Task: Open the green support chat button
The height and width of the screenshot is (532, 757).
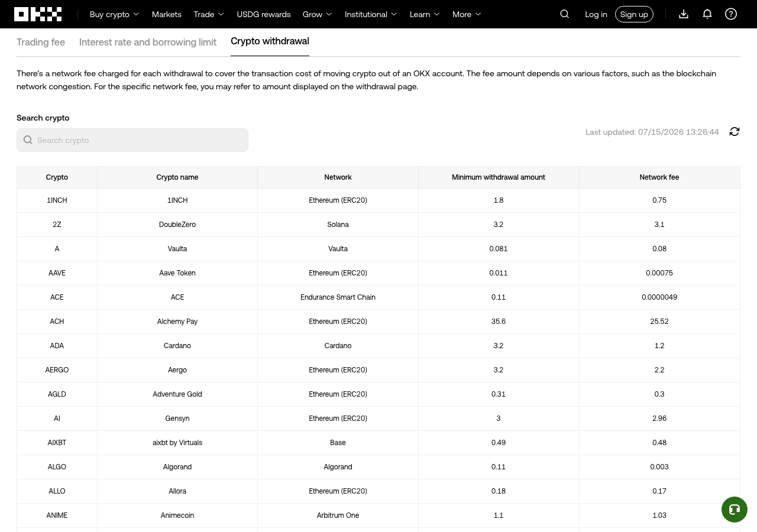Action: (x=735, y=510)
